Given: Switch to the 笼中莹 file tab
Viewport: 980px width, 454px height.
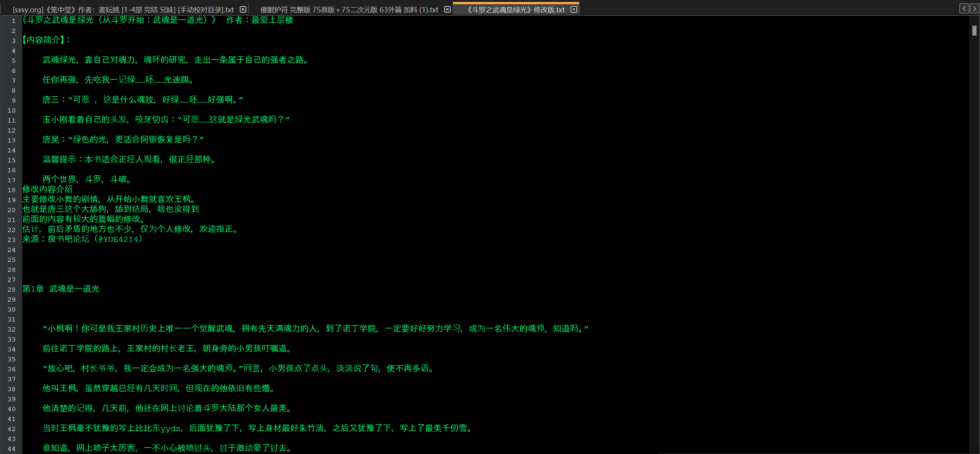Looking at the screenshot, I should click(x=123, y=10).
